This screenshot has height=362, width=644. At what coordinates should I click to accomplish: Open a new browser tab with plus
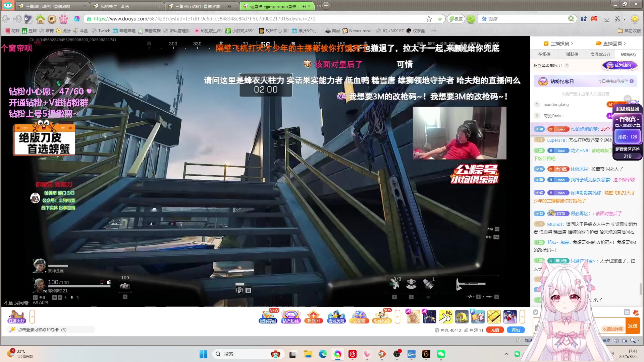point(326,5)
